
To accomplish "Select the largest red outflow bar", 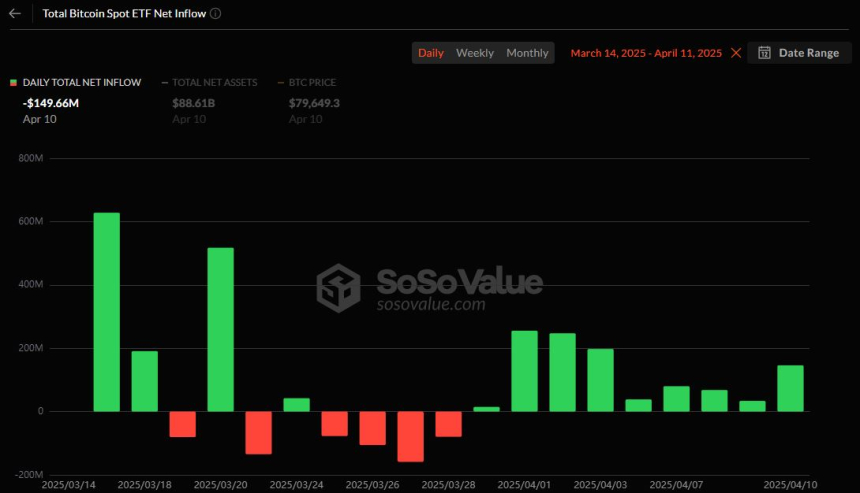I will click(x=410, y=436).
